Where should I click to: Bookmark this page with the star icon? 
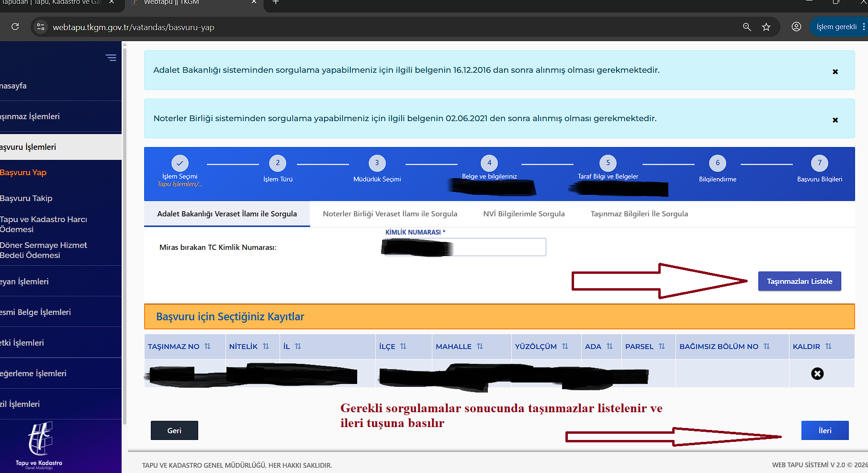point(767,27)
